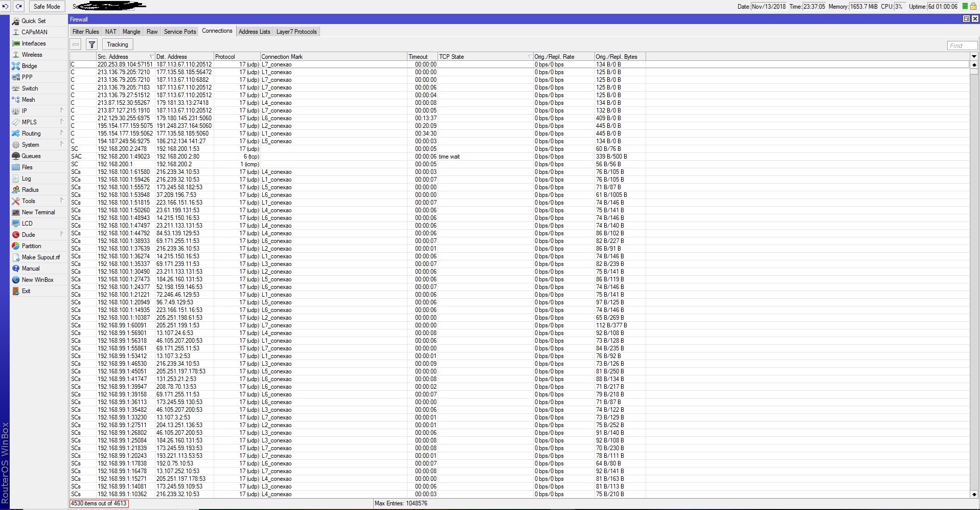
Task: Open Log icon in sidebar
Action: coord(16,179)
